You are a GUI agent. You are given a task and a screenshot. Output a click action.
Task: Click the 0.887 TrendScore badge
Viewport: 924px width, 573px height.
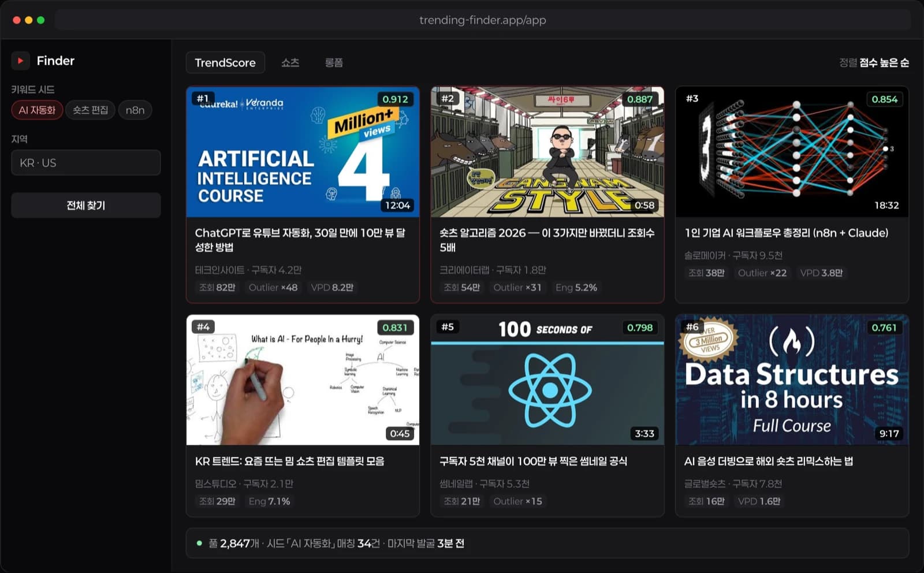[x=640, y=99]
